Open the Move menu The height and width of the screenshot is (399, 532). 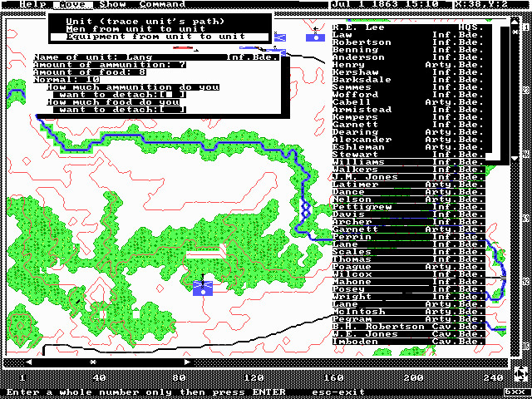tap(73, 4)
